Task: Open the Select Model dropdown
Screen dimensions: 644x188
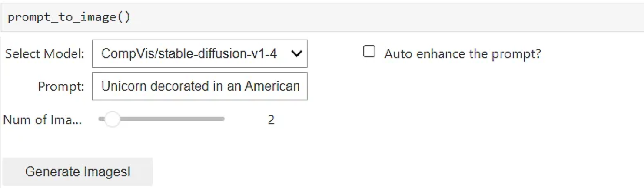Action: coord(199,54)
